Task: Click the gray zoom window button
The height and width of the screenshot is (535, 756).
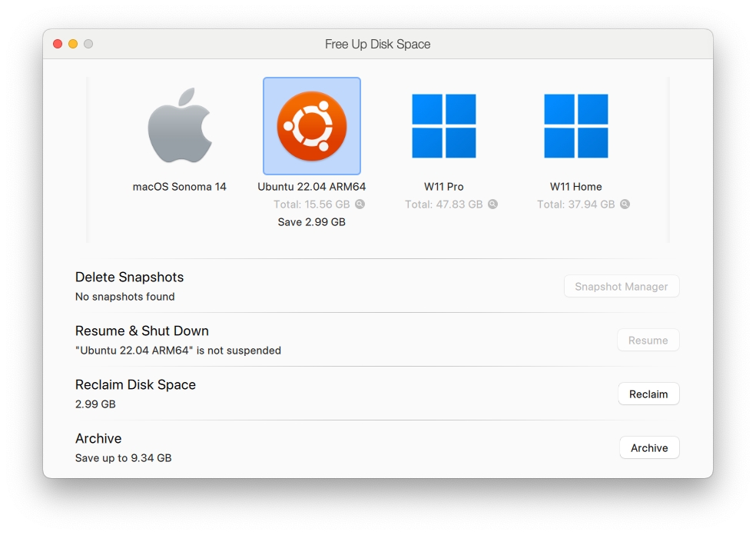Action: [x=88, y=44]
